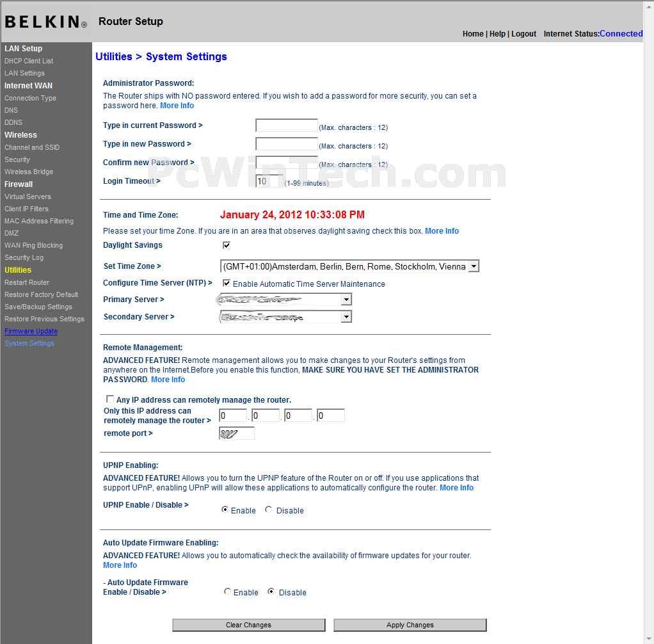Viewport: 654px width, 644px height.
Task: Toggle the Daylight Savings checkbox
Action: [x=227, y=245]
